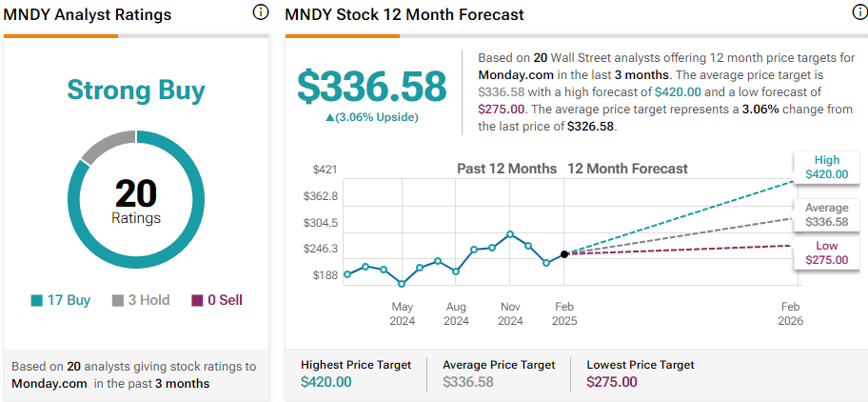The image size is (868, 402).
Task: Select the MNDY Analyst Ratings heading
Action: [88, 15]
